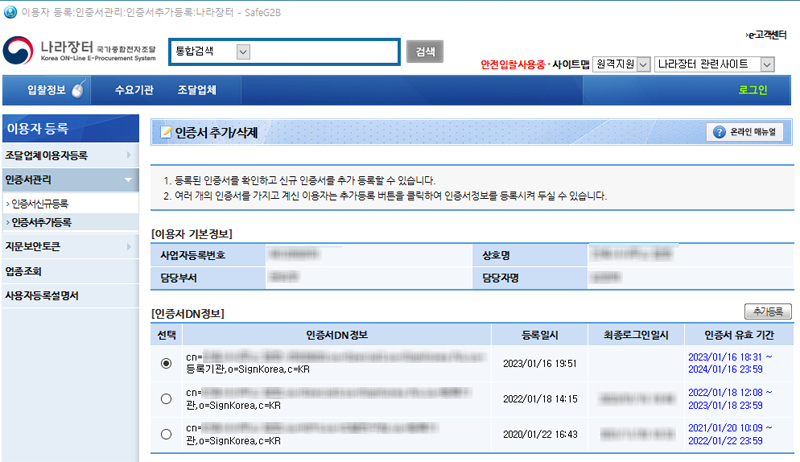Click registration date 2022/01/18 14:15
This screenshot has width=800, height=462.
coord(540,399)
